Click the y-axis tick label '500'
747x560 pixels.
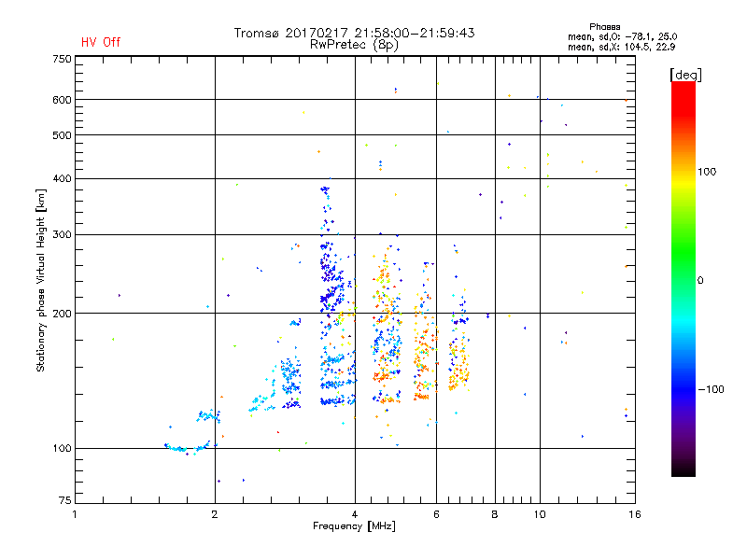62,135
